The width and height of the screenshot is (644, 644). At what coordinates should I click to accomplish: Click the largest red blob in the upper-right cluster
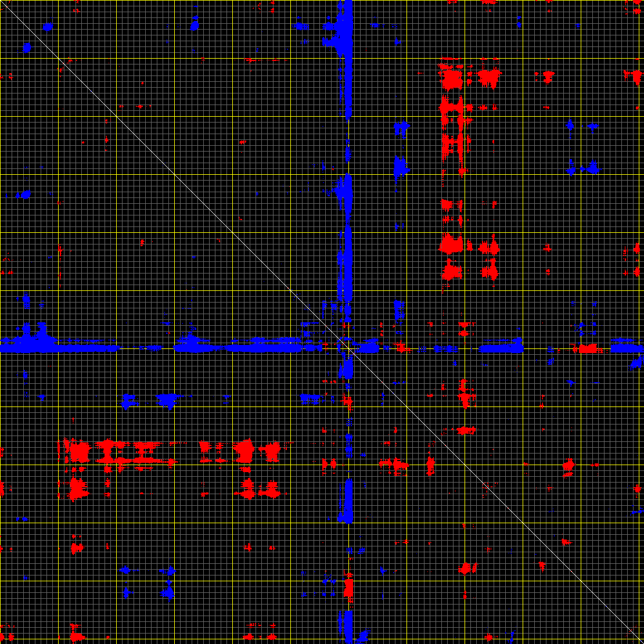click(451, 78)
